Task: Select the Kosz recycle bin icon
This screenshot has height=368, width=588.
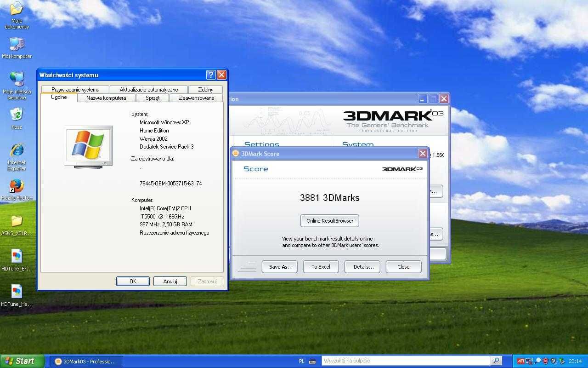Action: pos(17,118)
